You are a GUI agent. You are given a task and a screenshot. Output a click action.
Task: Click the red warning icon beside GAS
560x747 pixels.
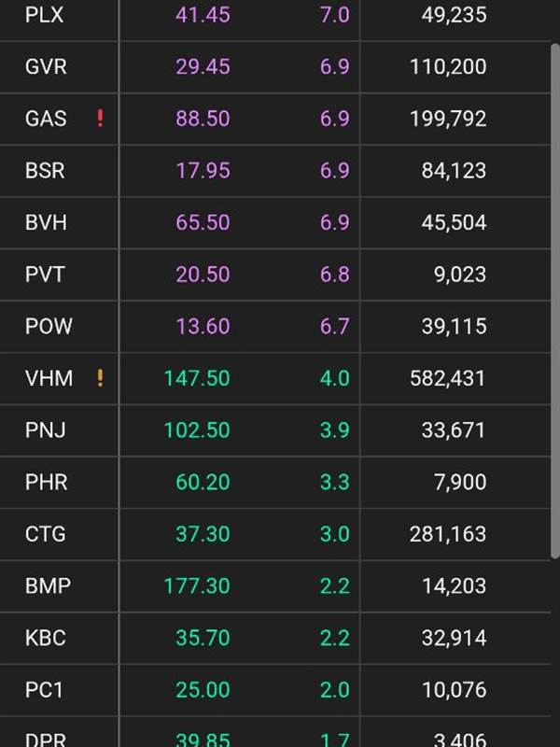(x=100, y=119)
